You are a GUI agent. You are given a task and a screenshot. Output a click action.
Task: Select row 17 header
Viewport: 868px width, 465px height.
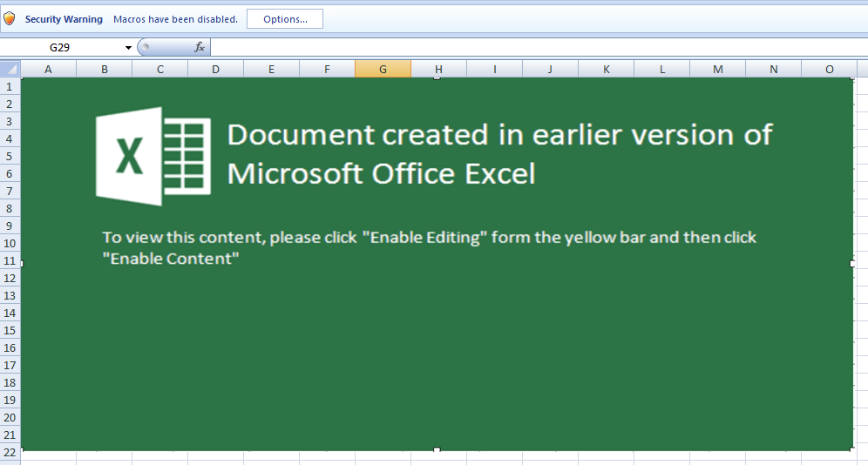pos(10,366)
